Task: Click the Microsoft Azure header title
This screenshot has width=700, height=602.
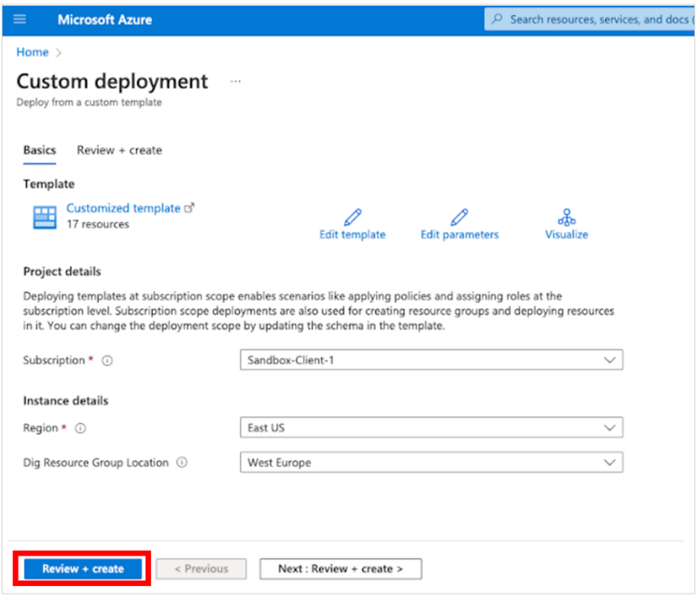Action: point(105,20)
